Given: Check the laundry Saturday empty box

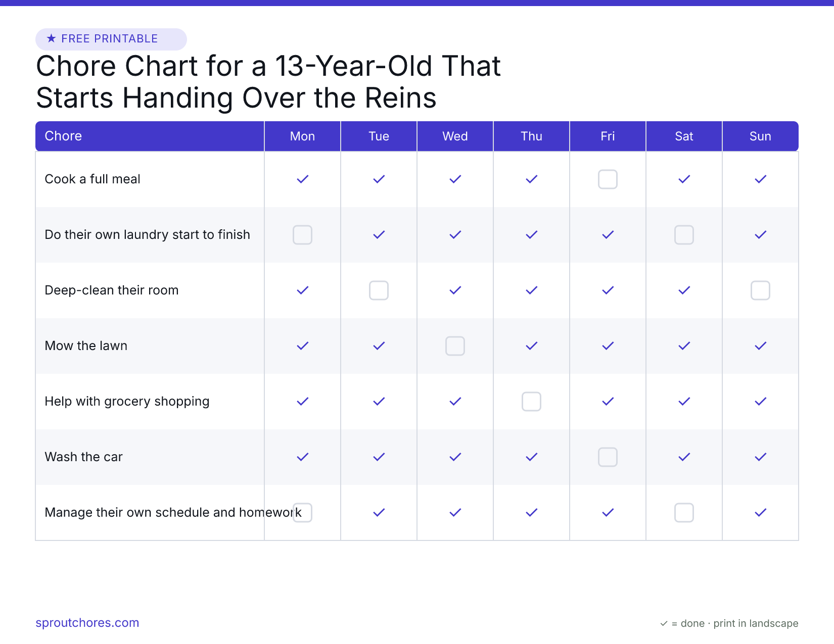Looking at the screenshot, I should [684, 235].
